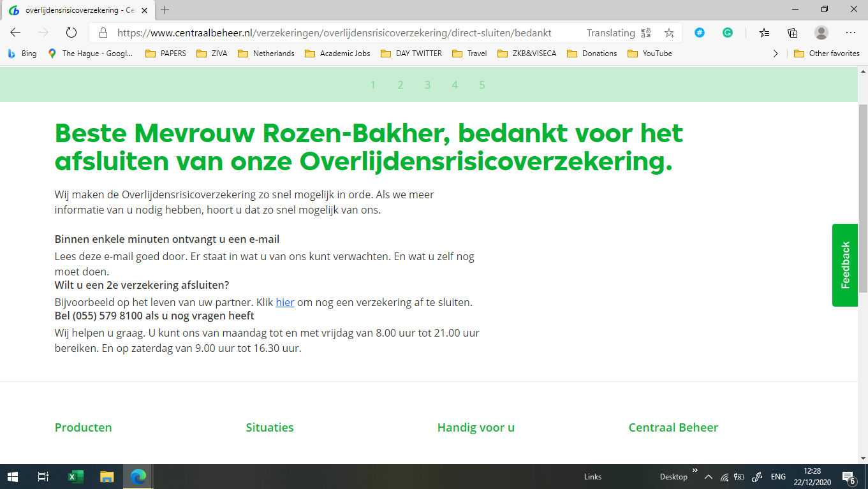Open the Collections icon
Screen dimensions: 868x489
click(793, 33)
